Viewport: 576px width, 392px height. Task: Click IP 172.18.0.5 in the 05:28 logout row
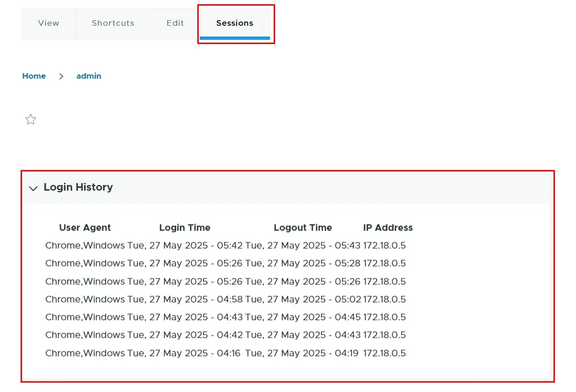click(384, 263)
